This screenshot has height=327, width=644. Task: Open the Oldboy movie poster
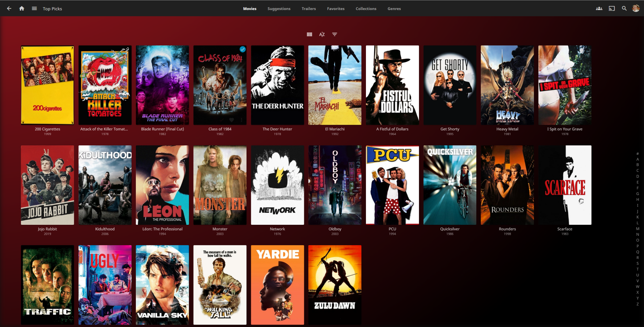[335, 185]
